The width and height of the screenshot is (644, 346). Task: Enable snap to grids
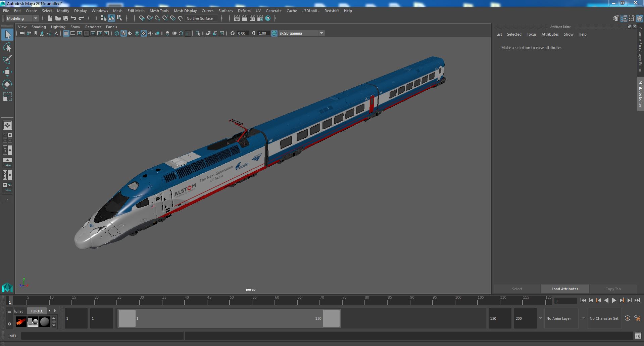(x=142, y=18)
